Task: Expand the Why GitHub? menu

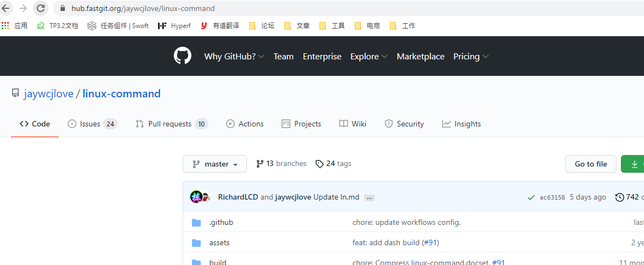Action: point(234,56)
